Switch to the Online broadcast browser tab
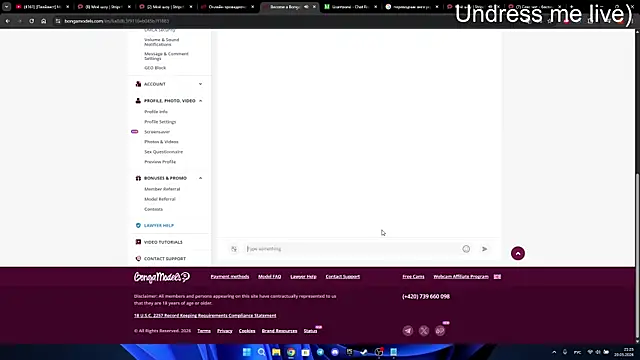This screenshot has width=640, height=360. tap(229, 7)
